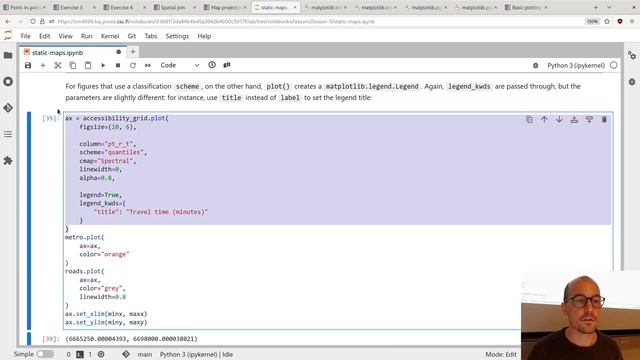Toggle Simple interface mode switch
The width and height of the screenshot is (640, 360).
coord(45,354)
